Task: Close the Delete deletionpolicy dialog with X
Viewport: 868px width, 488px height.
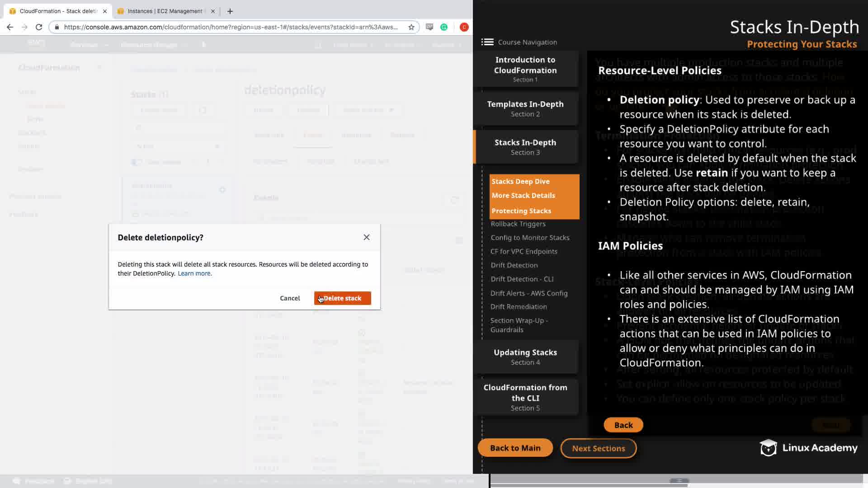Action: (x=366, y=237)
